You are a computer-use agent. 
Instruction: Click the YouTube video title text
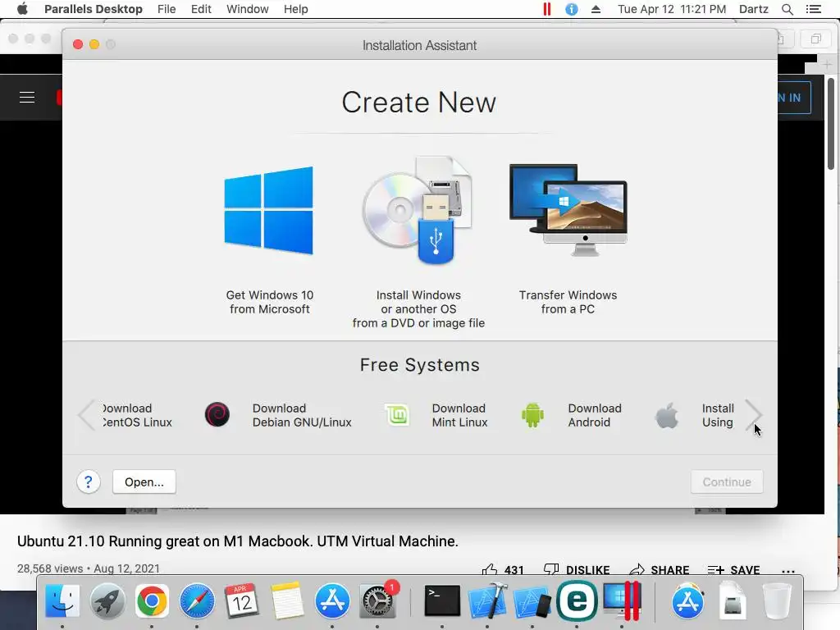tap(237, 541)
